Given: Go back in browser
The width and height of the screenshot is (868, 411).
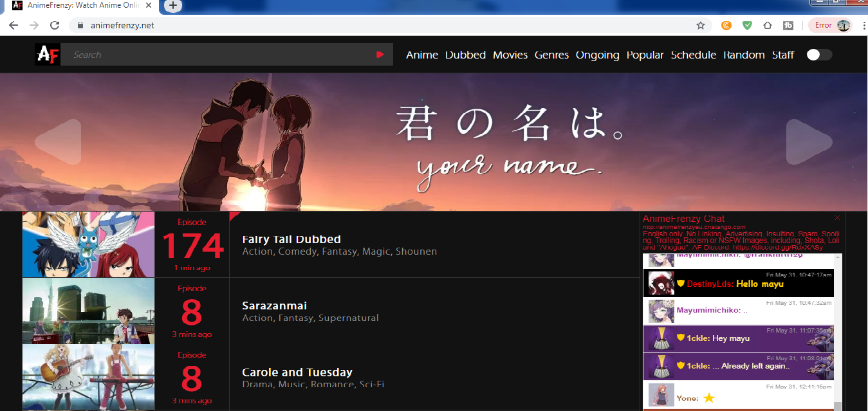Looking at the screenshot, I should point(14,26).
